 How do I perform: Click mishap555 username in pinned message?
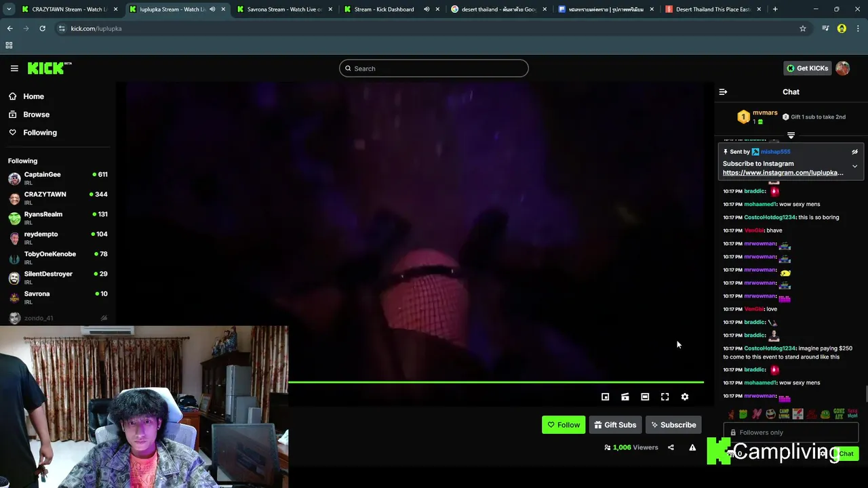775,152
